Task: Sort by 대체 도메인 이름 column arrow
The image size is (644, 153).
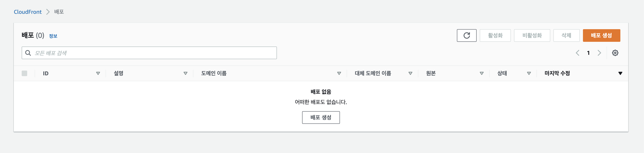Action: pyautogui.click(x=410, y=73)
